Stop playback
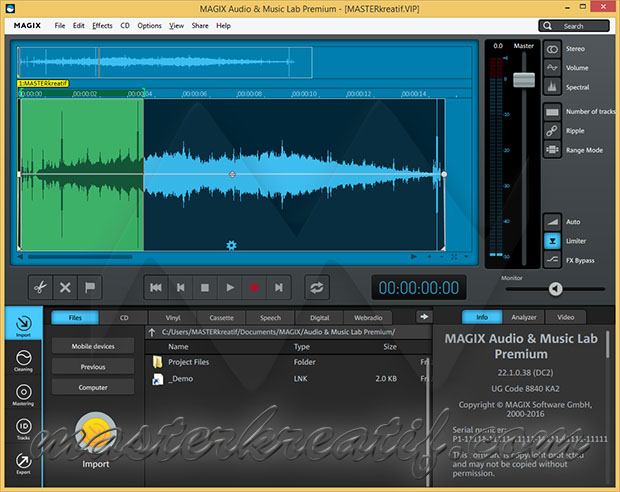This screenshot has height=492, width=620. coord(205,288)
